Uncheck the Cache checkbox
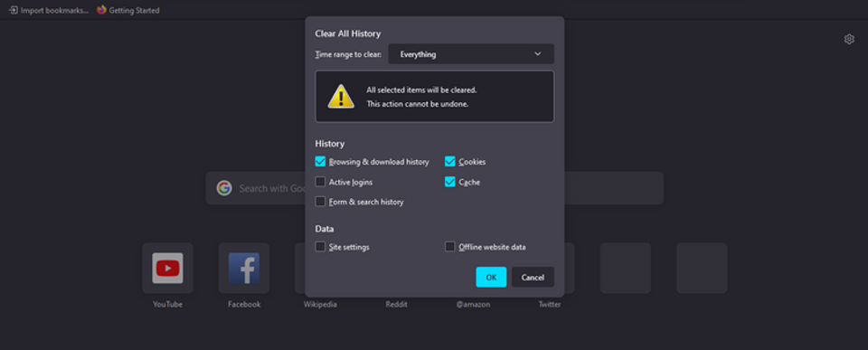 pyautogui.click(x=450, y=182)
